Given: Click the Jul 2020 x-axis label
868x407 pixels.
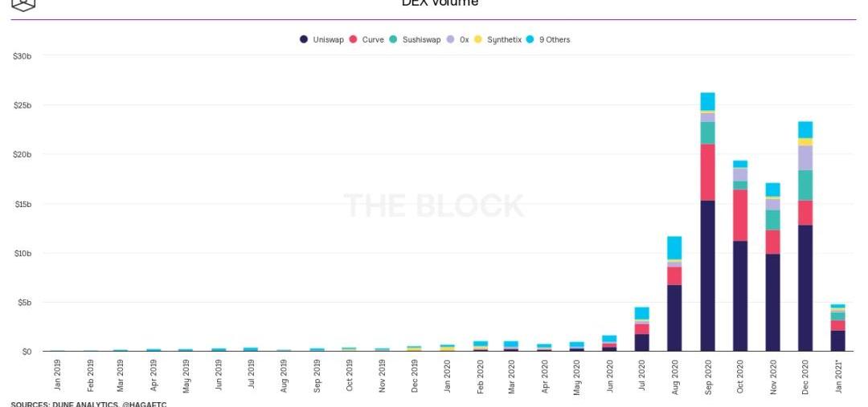Looking at the screenshot, I should pyautogui.click(x=642, y=375).
